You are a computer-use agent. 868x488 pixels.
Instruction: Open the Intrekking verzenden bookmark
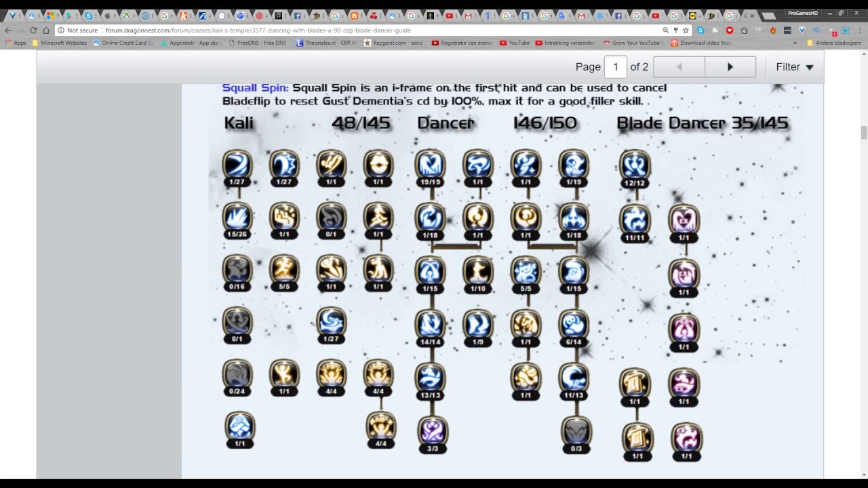click(566, 43)
